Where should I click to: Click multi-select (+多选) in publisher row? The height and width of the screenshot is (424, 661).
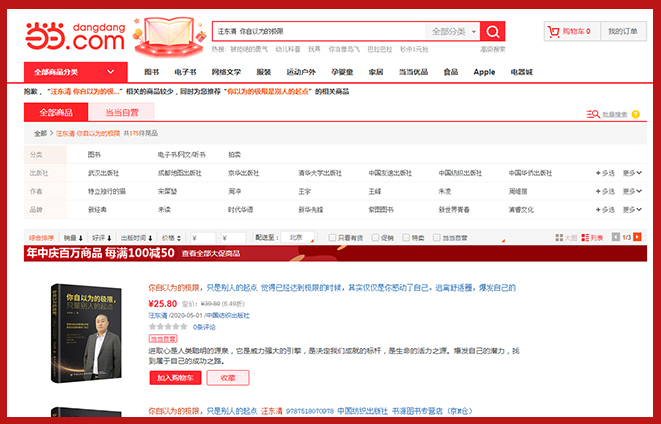605,173
